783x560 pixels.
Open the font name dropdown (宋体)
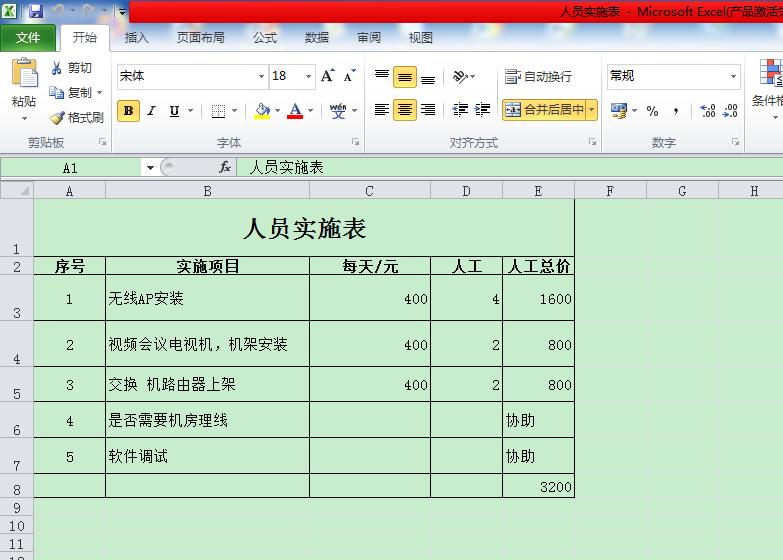tap(261, 76)
